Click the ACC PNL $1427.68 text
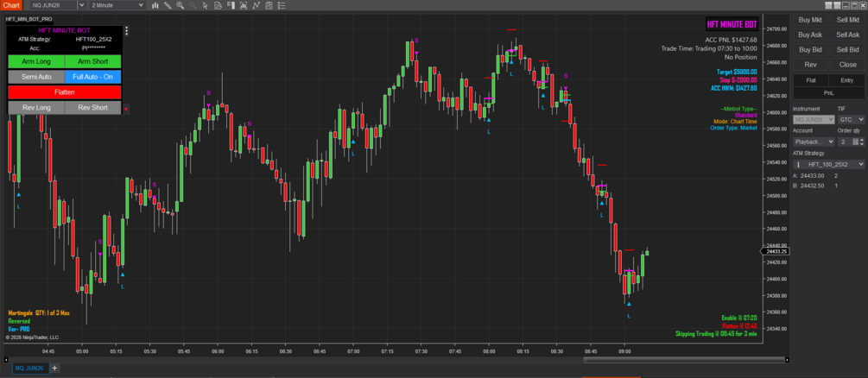This screenshot has height=378, width=868. click(731, 40)
